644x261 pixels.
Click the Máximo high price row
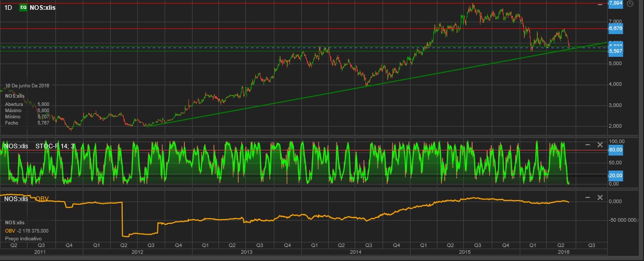[x=27, y=111]
